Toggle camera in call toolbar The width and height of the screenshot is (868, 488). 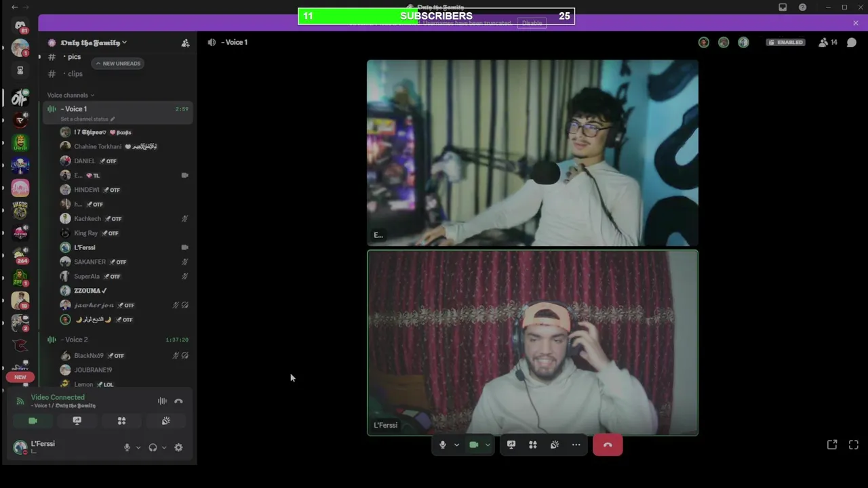(474, 445)
